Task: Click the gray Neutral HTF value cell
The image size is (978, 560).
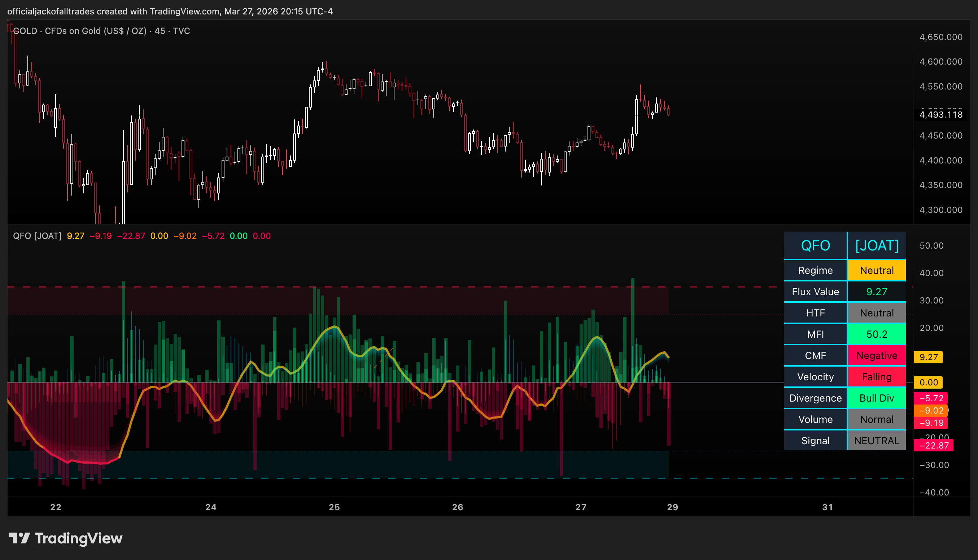Action: click(x=877, y=313)
